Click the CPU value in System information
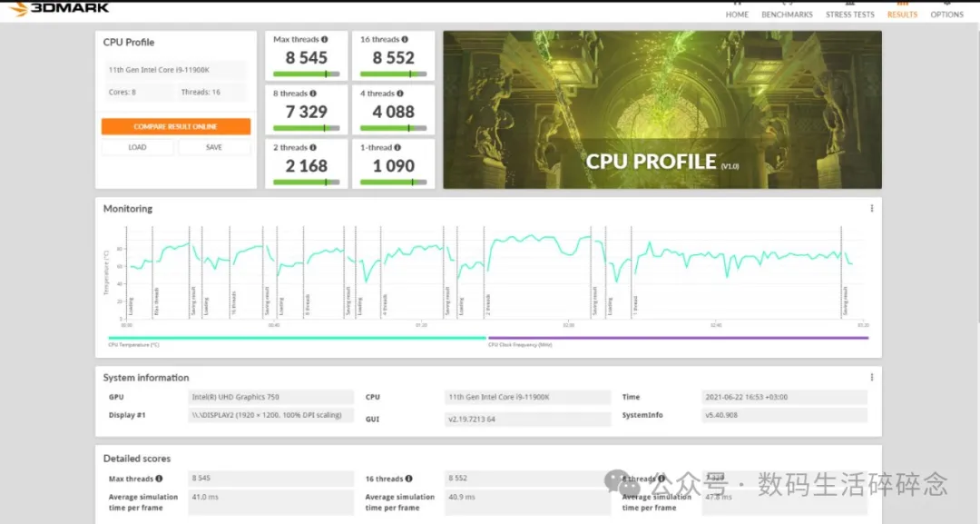 (527, 397)
